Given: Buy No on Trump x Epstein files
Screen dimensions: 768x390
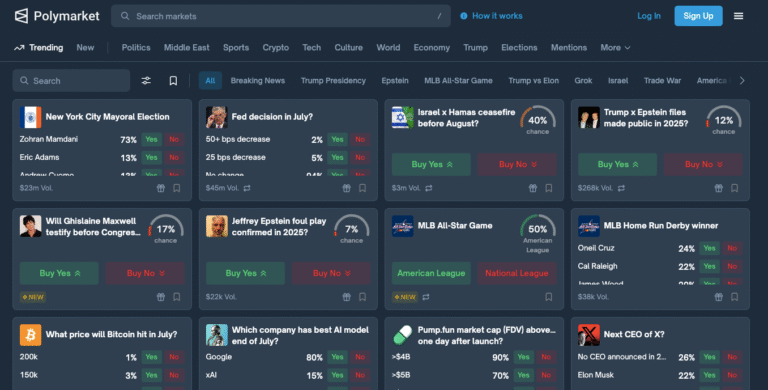Looking at the screenshot, I should (x=703, y=165).
